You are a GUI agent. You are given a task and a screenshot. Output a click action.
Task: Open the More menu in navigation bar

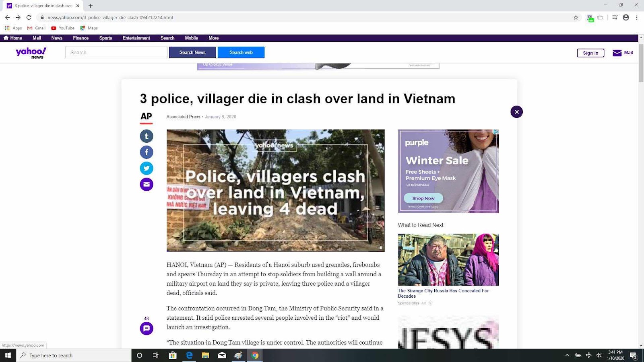pyautogui.click(x=213, y=38)
